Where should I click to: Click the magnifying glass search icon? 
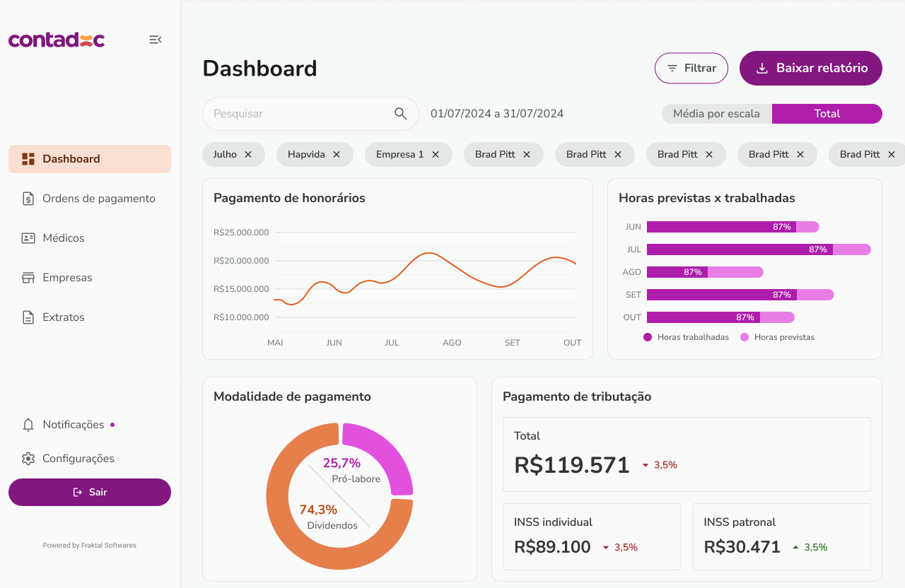point(400,114)
